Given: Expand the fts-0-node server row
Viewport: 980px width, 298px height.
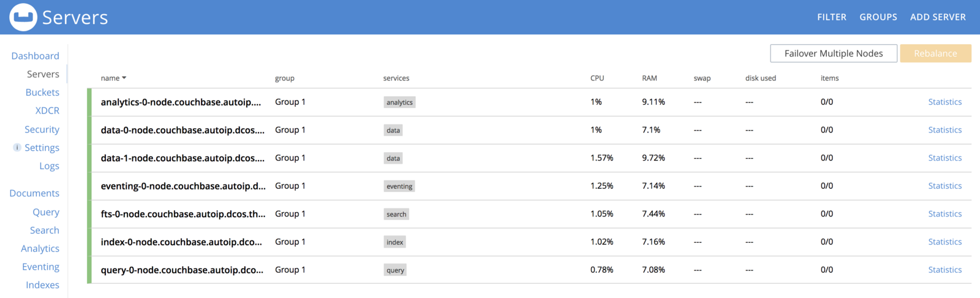Looking at the screenshot, I should 529,214.
